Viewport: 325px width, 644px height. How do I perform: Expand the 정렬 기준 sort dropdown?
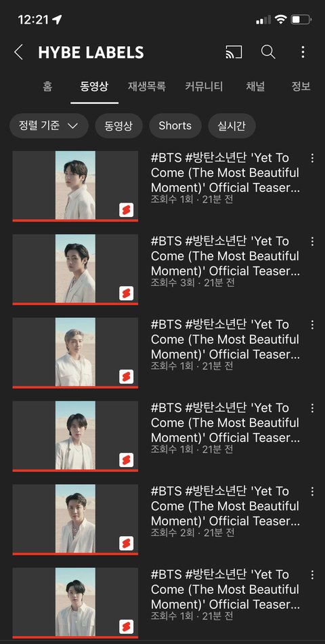click(x=49, y=125)
